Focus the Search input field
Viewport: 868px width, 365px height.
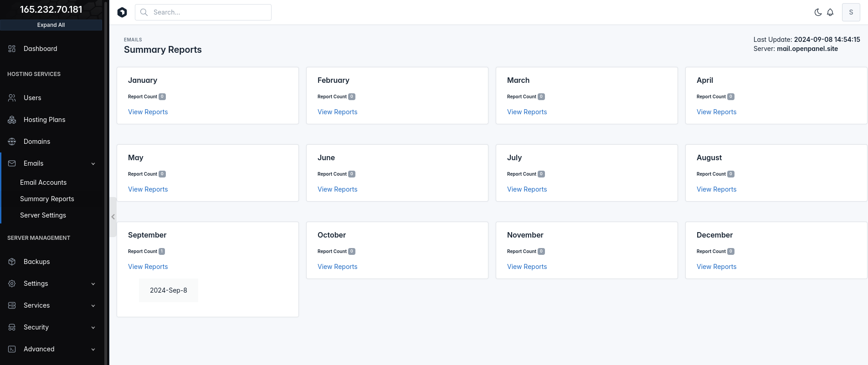[x=203, y=12]
